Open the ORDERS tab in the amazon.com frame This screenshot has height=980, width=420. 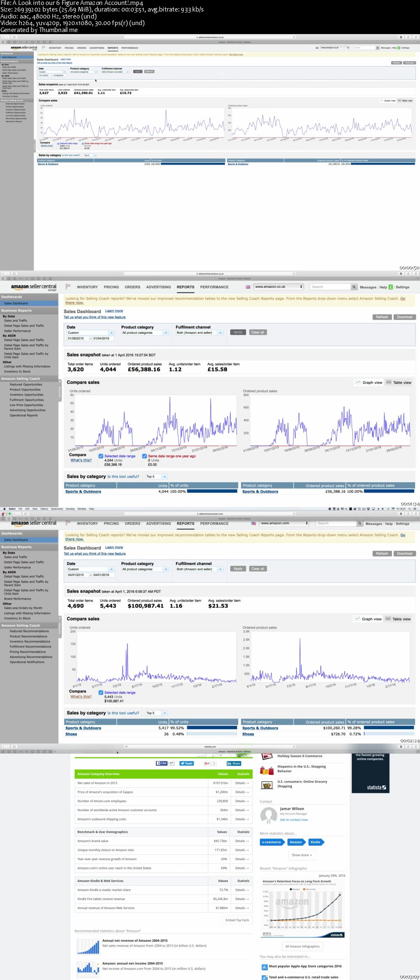132,523
